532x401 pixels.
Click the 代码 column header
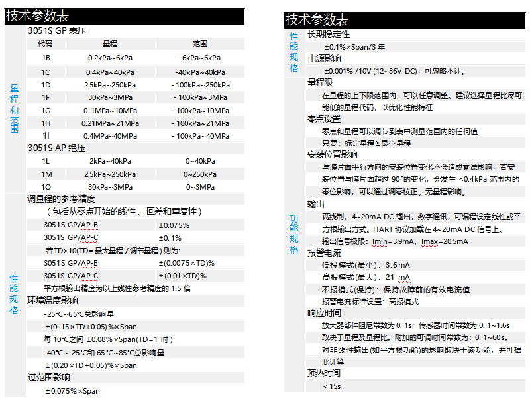[45, 44]
